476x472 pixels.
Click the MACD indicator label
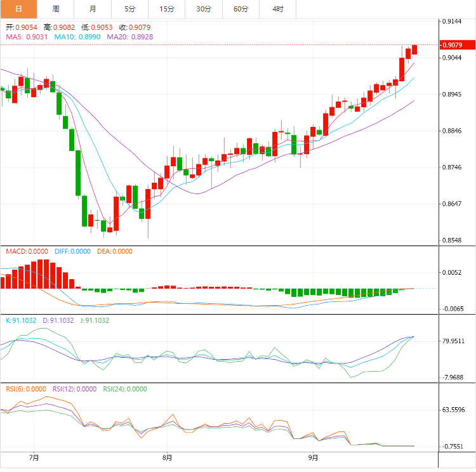pos(26,251)
